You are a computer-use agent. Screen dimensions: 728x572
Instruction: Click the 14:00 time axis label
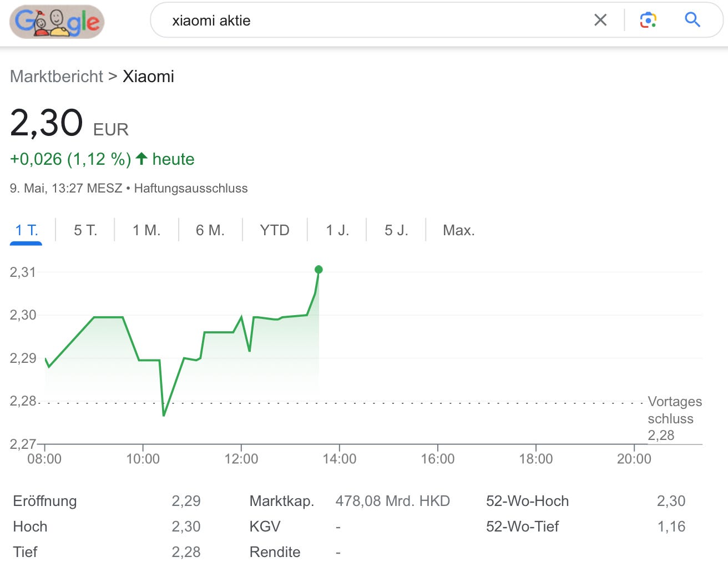coord(340,459)
